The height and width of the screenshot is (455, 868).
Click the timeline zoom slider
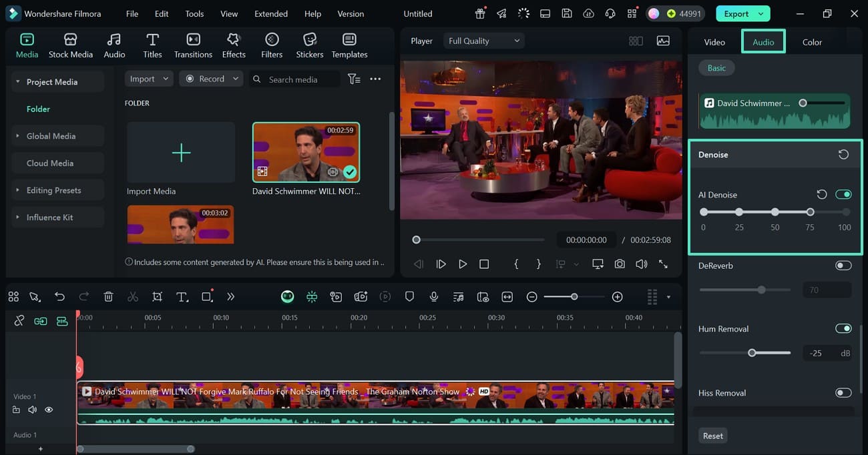point(574,297)
